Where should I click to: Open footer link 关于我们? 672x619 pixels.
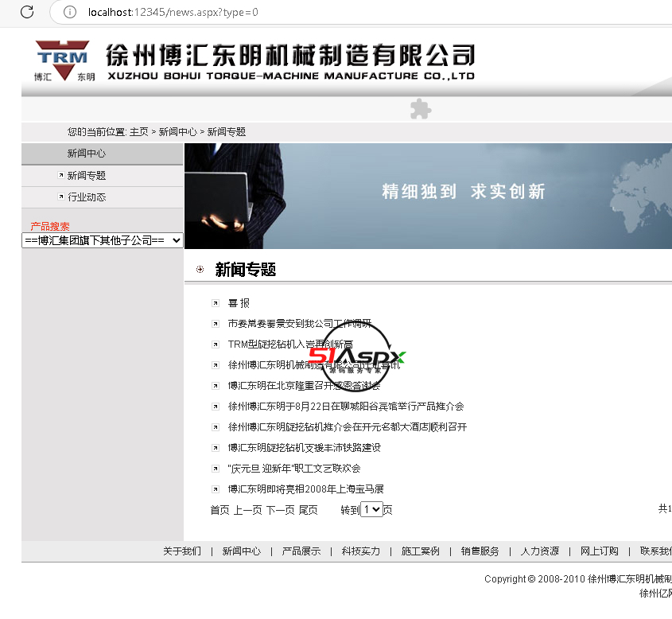(182, 551)
